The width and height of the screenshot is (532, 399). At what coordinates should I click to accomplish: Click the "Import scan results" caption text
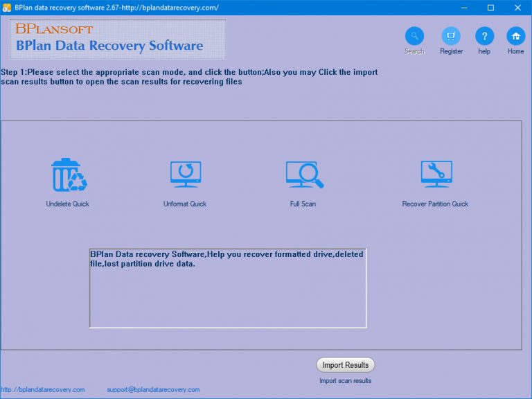(346, 381)
